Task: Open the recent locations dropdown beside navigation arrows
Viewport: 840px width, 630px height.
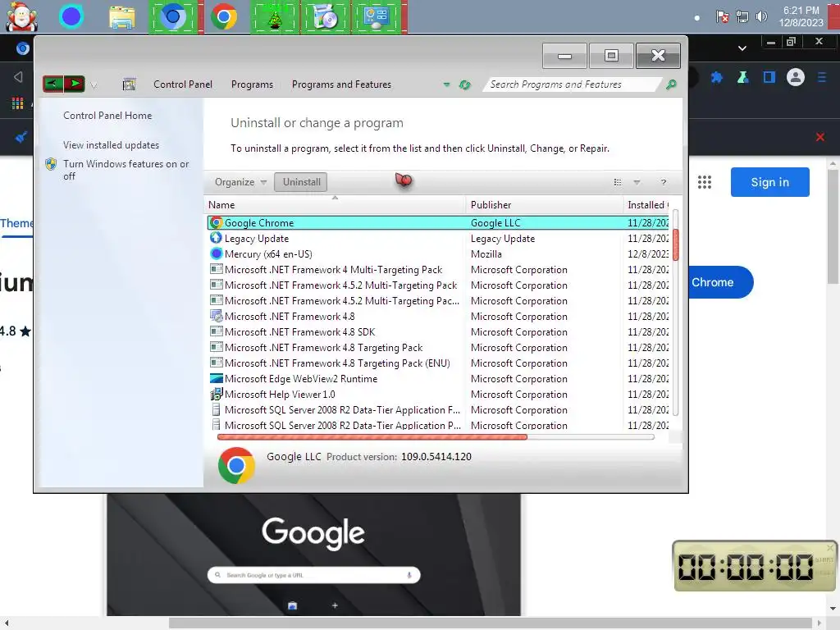Action: [x=94, y=85]
